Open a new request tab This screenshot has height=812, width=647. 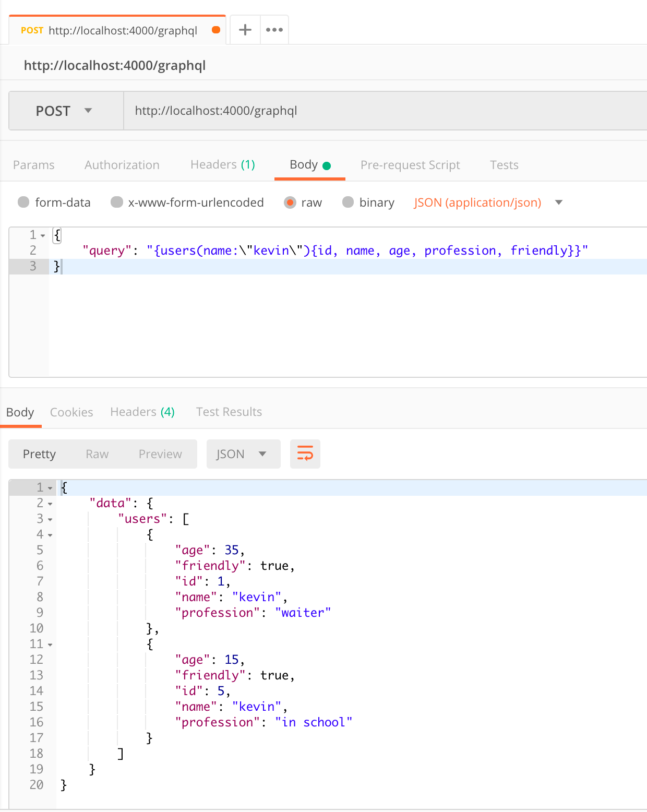[244, 30]
